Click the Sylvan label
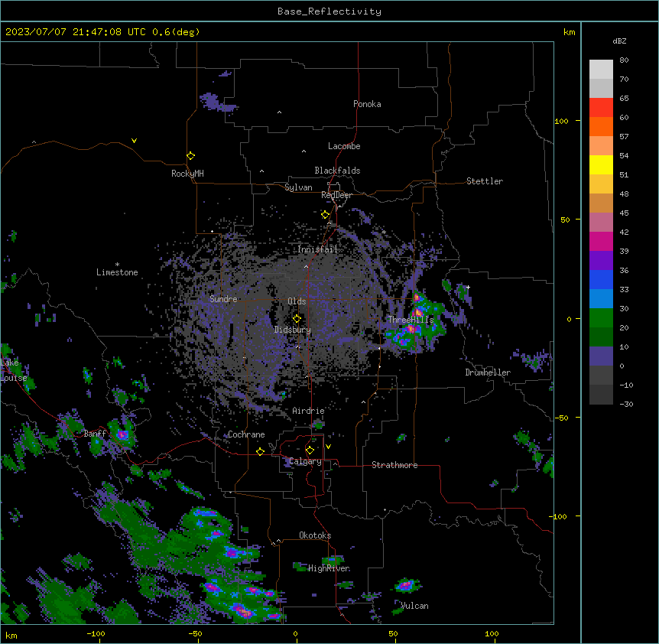 pyautogui.click(x=298, y=187)
